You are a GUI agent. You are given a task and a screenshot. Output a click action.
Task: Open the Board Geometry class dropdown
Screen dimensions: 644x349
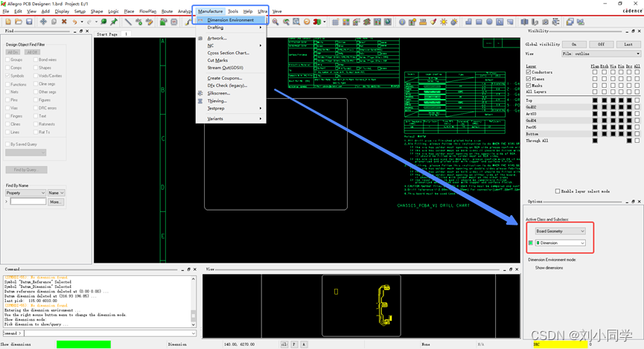pos(560,231)
